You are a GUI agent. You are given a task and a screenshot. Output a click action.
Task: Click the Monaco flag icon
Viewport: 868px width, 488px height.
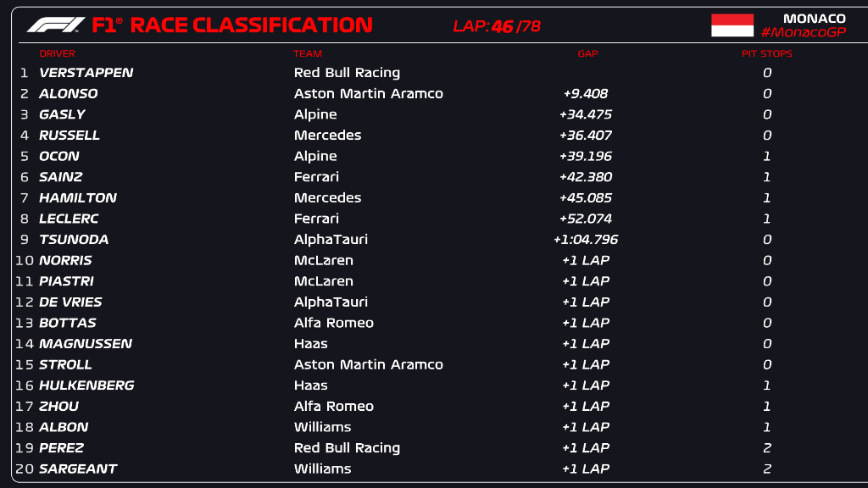pyautogui.click(x=732, y=25)
